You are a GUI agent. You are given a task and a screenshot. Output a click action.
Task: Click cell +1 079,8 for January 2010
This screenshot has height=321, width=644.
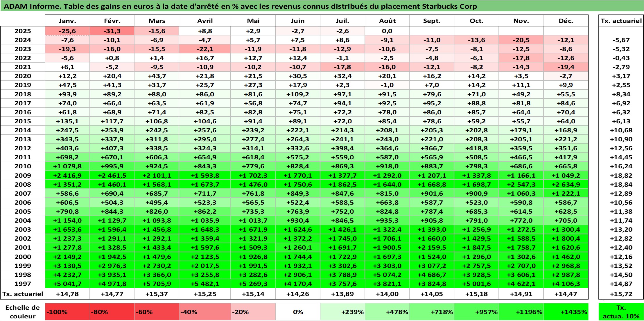[x=67, y=166]
